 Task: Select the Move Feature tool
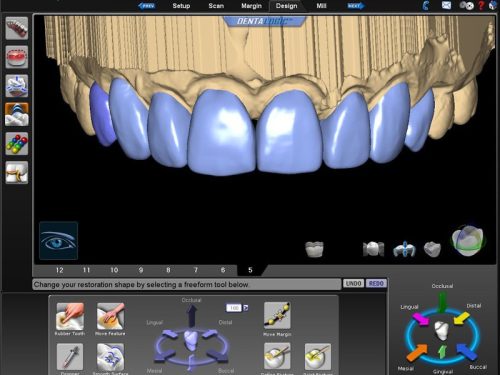(x=110, y=316)
